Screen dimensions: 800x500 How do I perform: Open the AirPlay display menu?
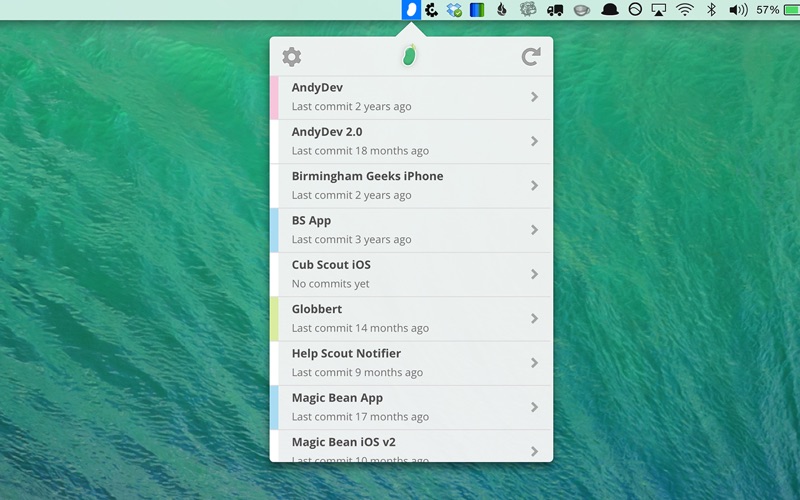click(x=659, y=10)
